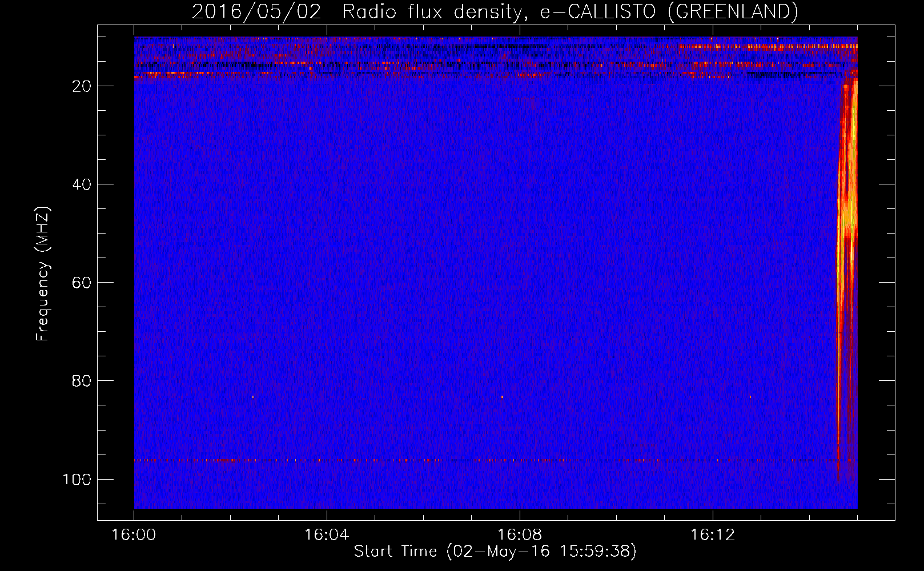This screenshot has width=924, height=571.
Task: Click the frequency axis value 80
Action: [x=82, y=381]
